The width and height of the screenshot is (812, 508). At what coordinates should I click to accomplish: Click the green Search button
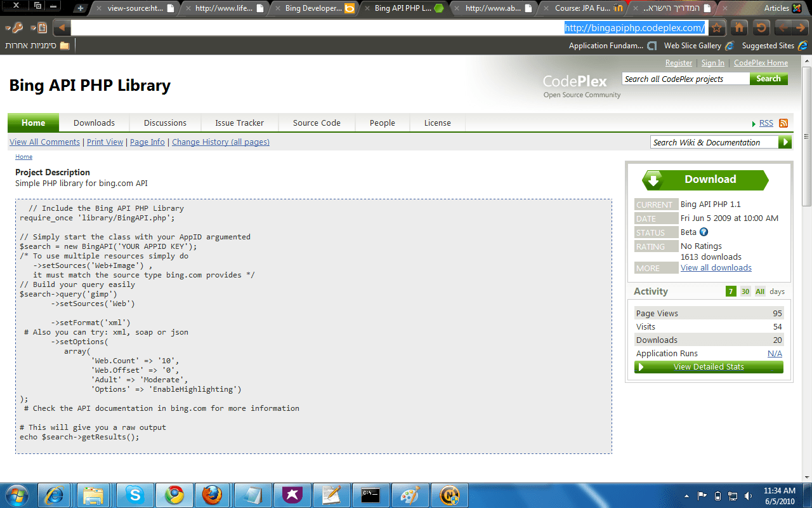point(769,79)
